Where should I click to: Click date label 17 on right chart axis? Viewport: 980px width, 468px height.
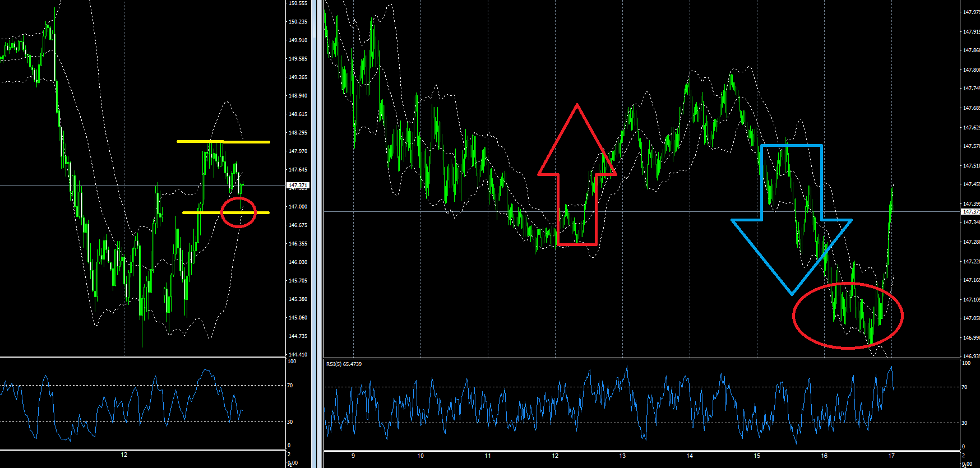click(x=891, y=456)
